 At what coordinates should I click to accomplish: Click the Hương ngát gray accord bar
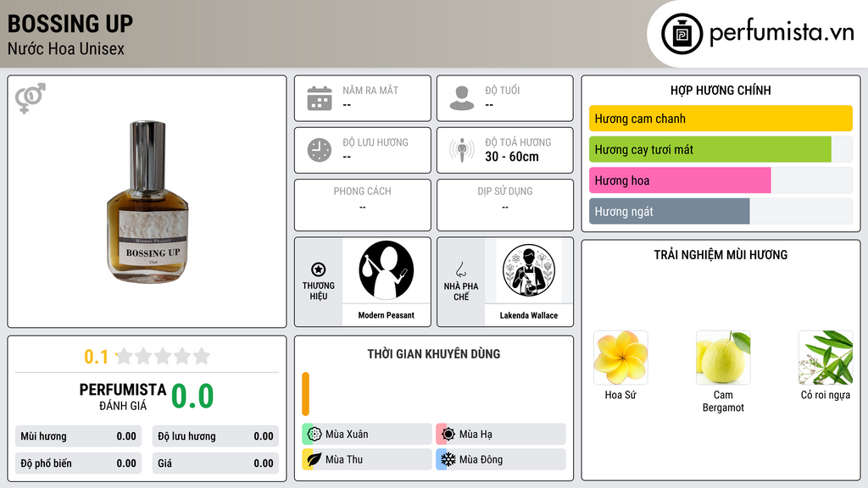click(670, 211)
